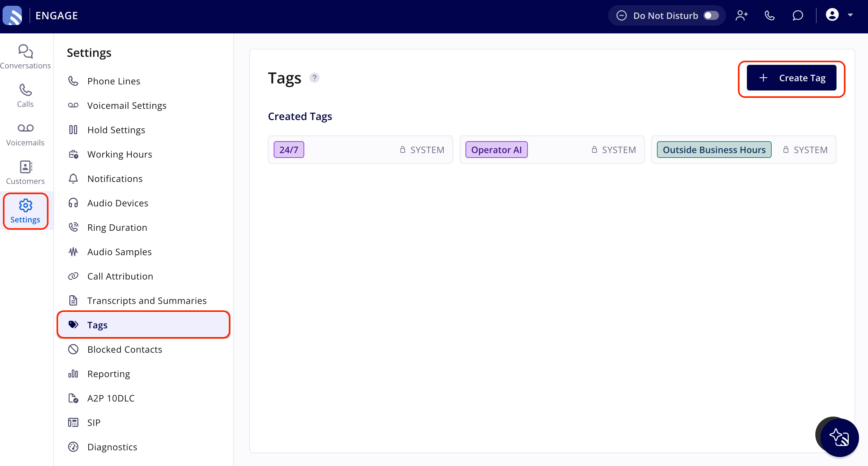Open Notifications settings
Screen dimensions: 868x466
point(143,179)
